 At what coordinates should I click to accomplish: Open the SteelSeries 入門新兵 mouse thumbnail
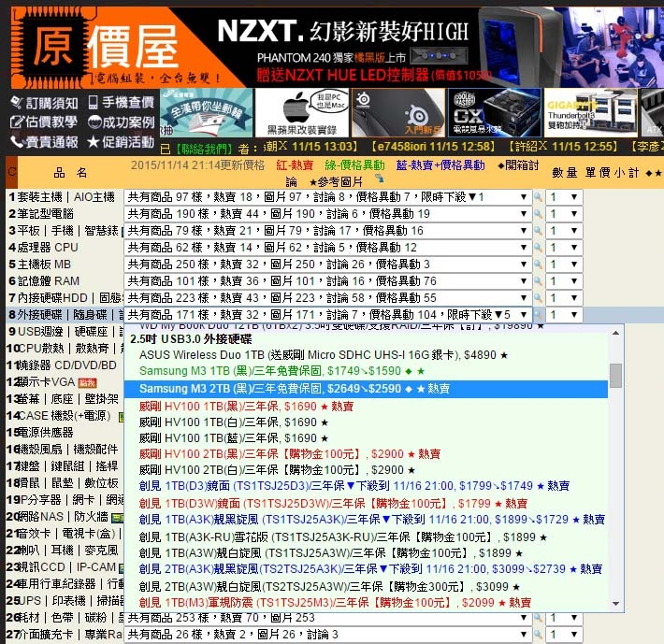coord(398,112)
